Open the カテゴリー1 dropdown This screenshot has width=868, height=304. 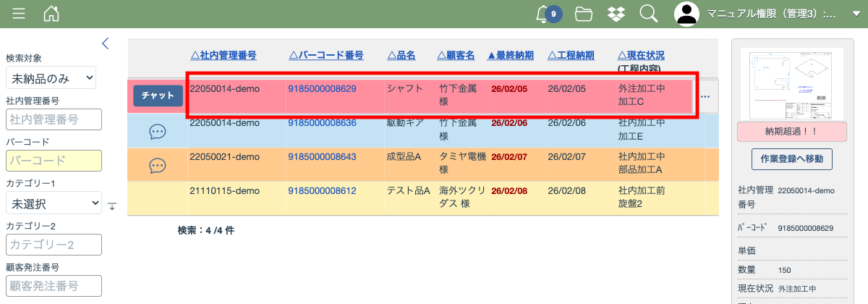54,203
